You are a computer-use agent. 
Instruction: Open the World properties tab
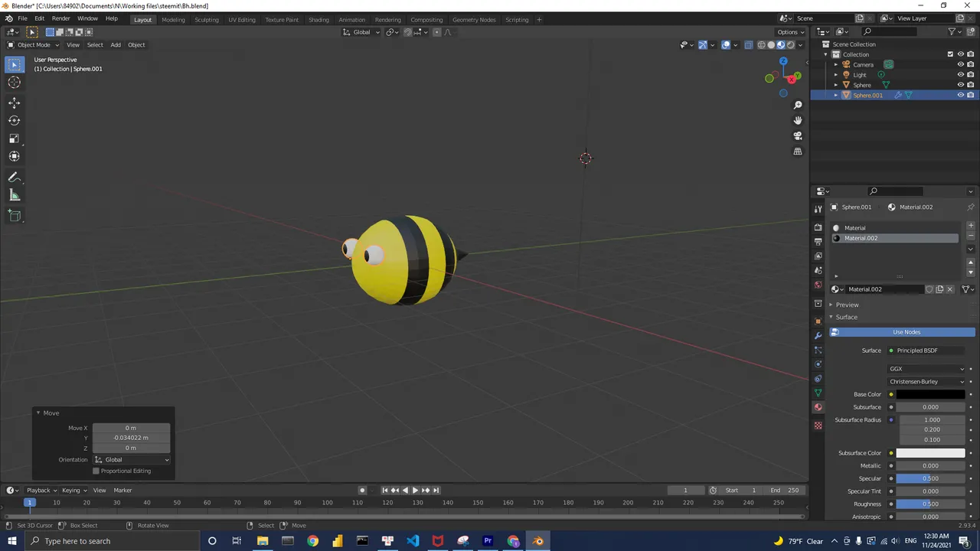click(x=818, y=285)
